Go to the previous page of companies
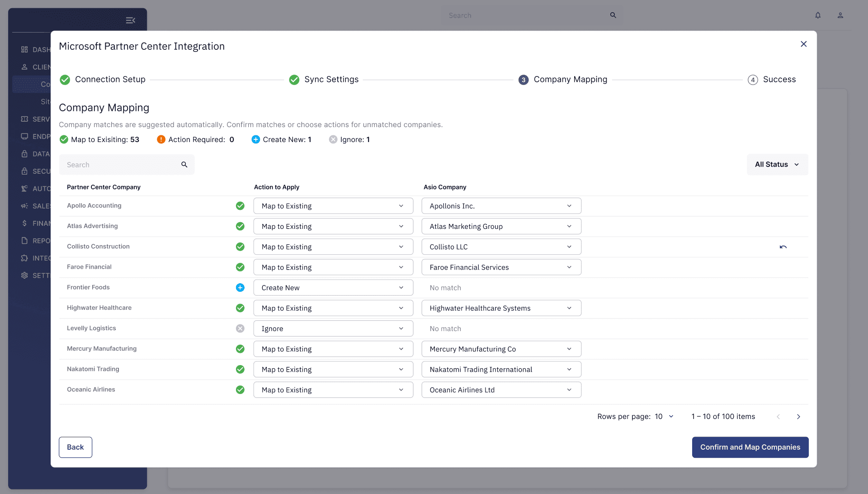Image resolution: width=868 pixels, height=494 pixels. coord(778,417)
